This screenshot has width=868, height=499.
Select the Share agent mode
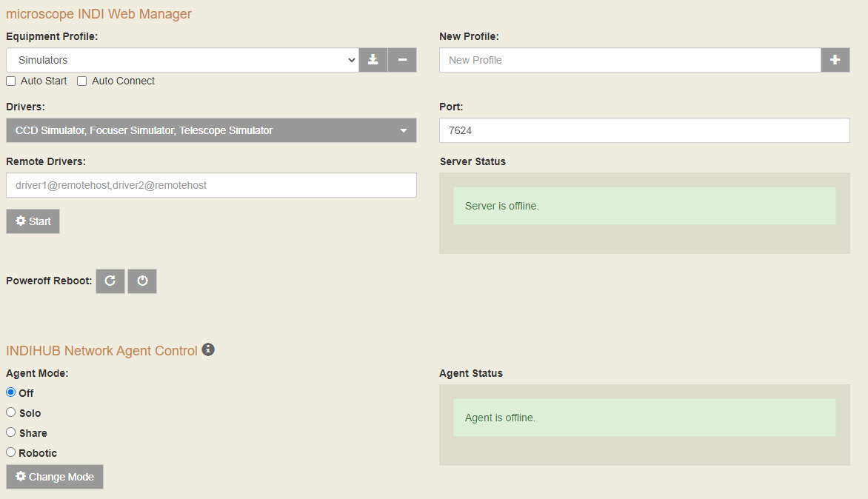coord(11,432)
